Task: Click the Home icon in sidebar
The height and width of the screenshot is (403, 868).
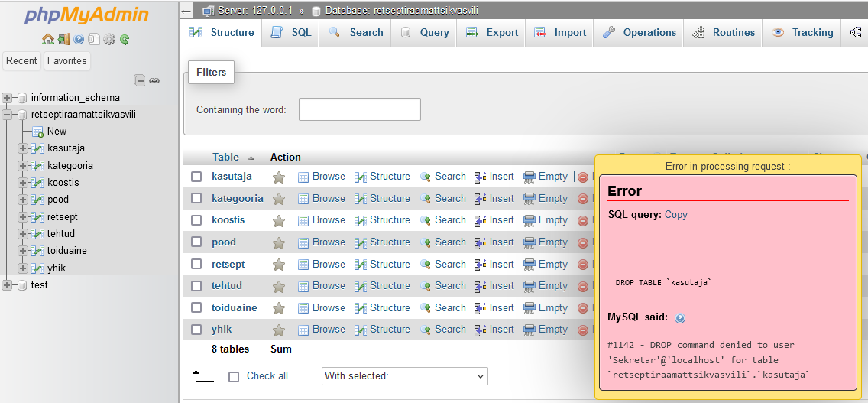Action: (x=47, y=39)
